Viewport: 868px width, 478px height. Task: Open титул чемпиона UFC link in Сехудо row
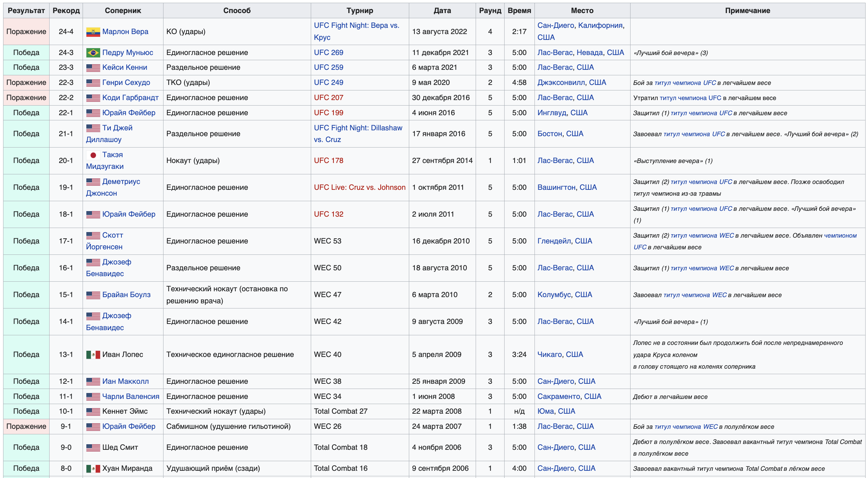point(685,83)
